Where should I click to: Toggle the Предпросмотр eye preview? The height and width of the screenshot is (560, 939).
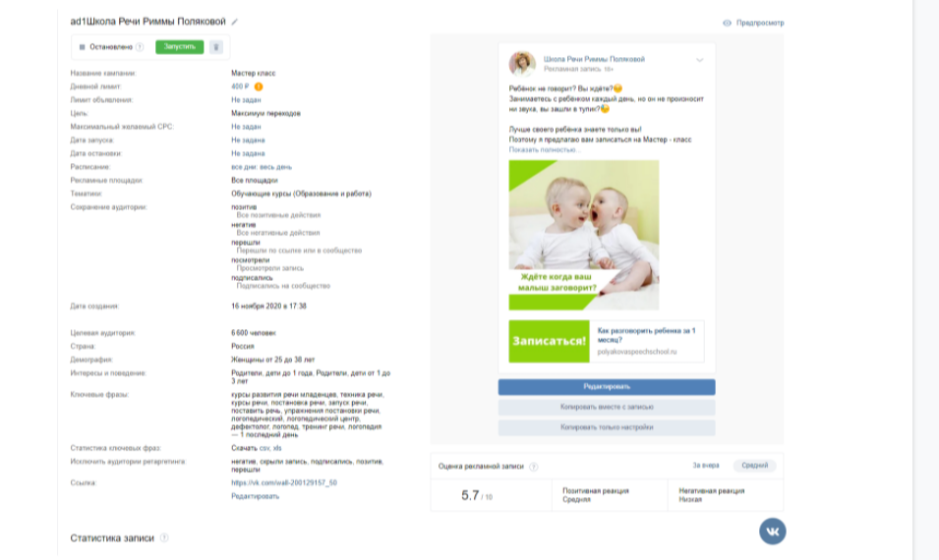(753, 23)
